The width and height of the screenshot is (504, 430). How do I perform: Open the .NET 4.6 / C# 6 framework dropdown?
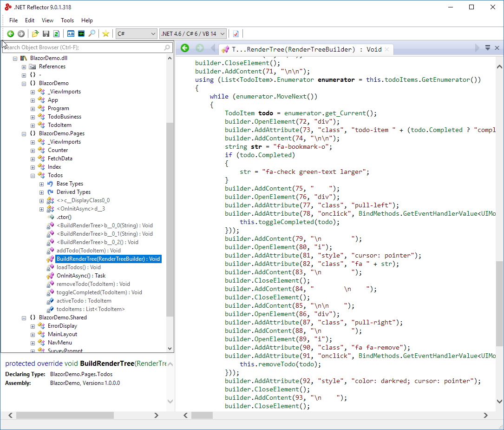(222, 33)
